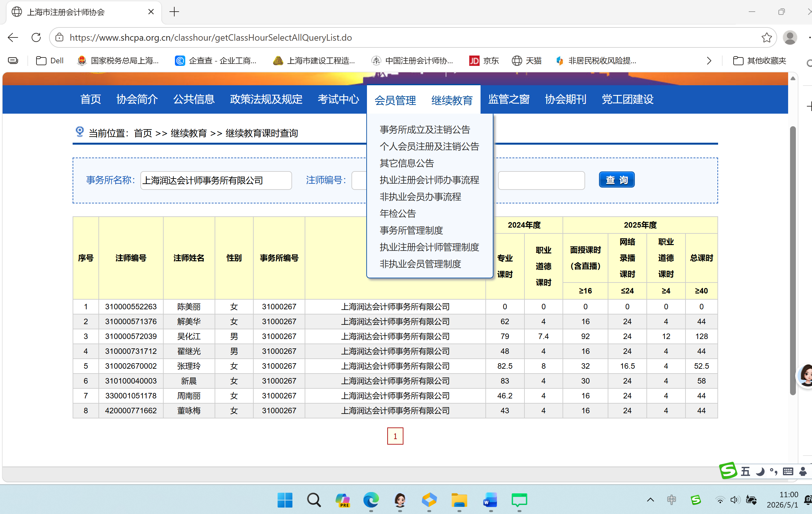Open the 继续教育 navigation menu

click(x=452, y=100)
